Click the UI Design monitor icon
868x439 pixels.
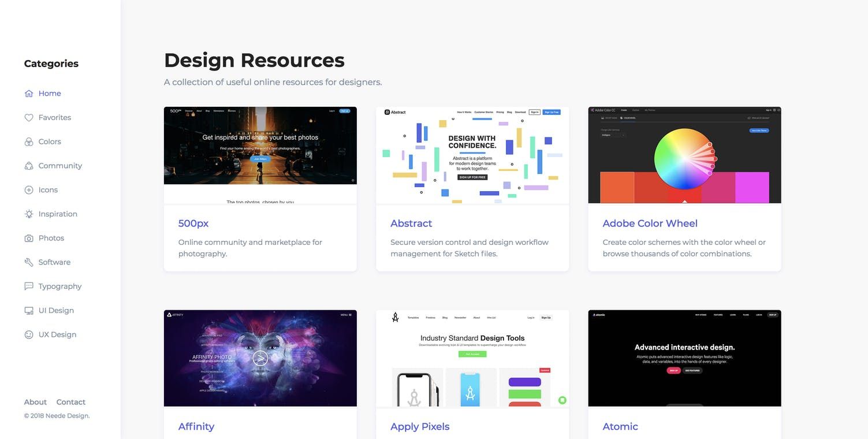28,310
